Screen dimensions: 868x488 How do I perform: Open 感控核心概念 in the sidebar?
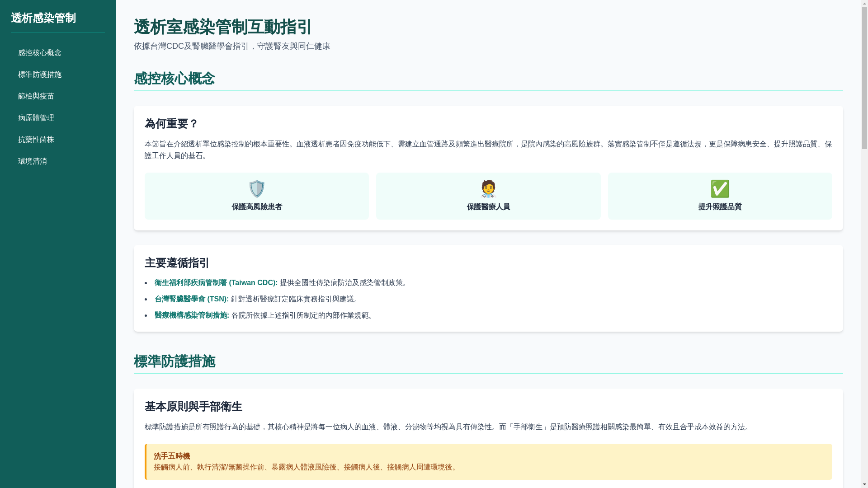click(58, 53)
